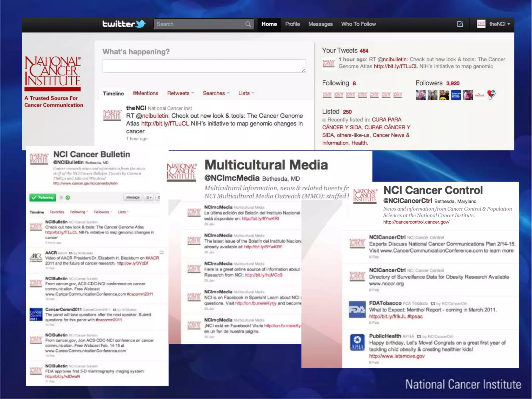
Task: Click the FDA Tobacco avatar icon
Action: pos(357,310)
